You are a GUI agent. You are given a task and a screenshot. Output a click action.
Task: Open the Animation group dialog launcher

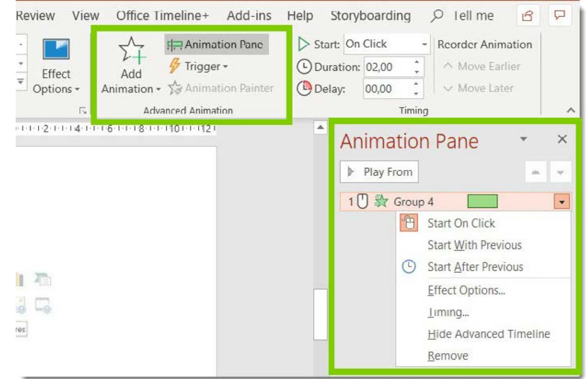[x=83, y=111]
